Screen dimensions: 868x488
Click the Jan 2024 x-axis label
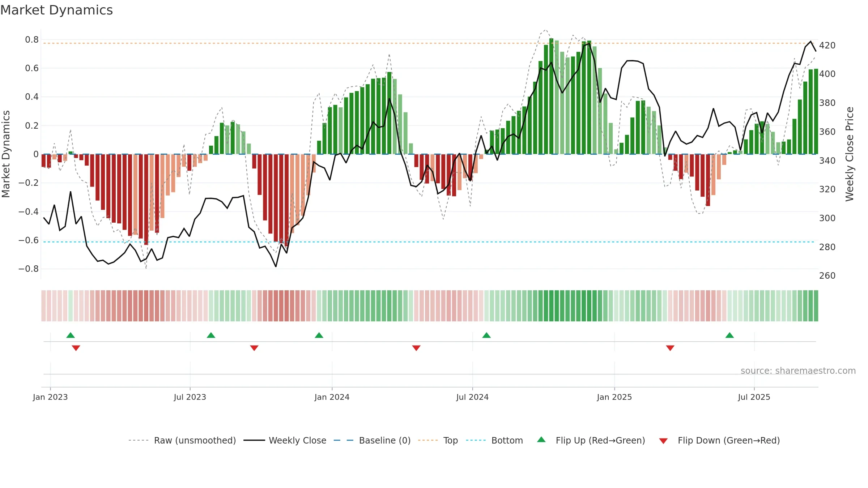332,397
